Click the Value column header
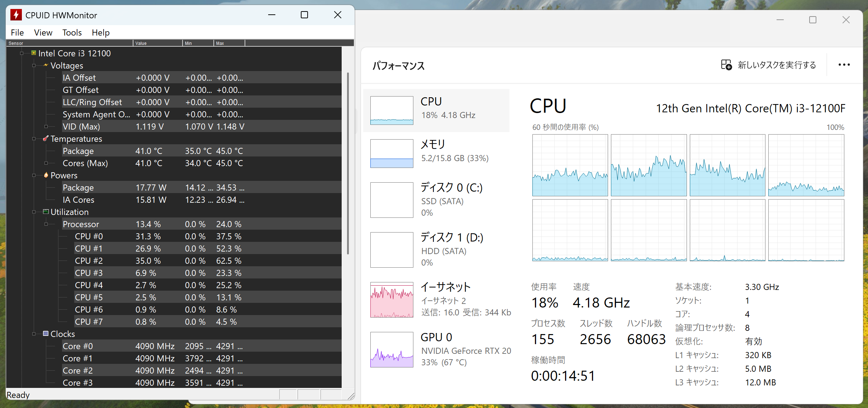Image resolution: width=868 pixels, height=408 pixels. coord(158,43)
